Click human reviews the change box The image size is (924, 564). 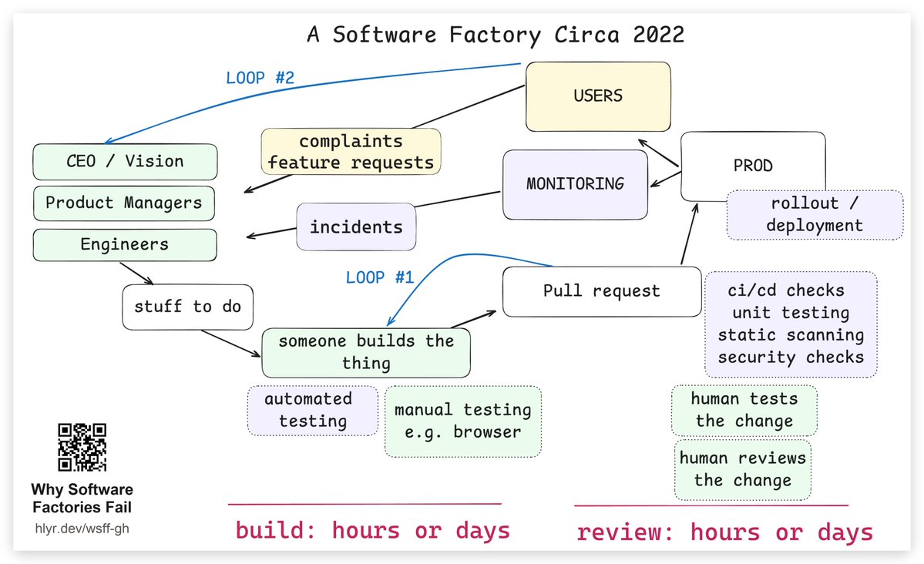[742, 470]
